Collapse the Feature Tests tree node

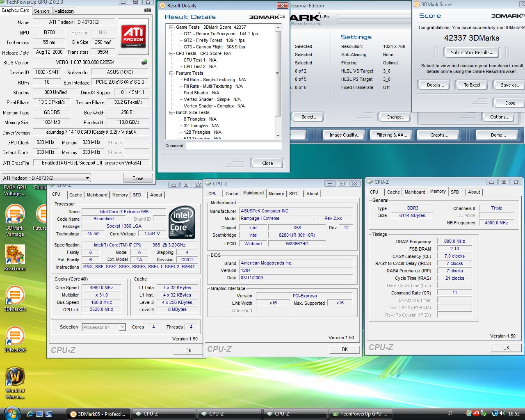tap(171, 73)
